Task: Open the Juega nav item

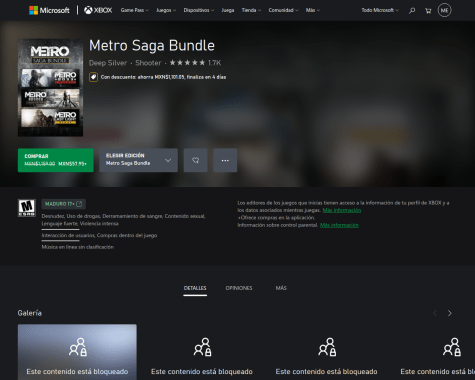Action: [x=228, y=10]
